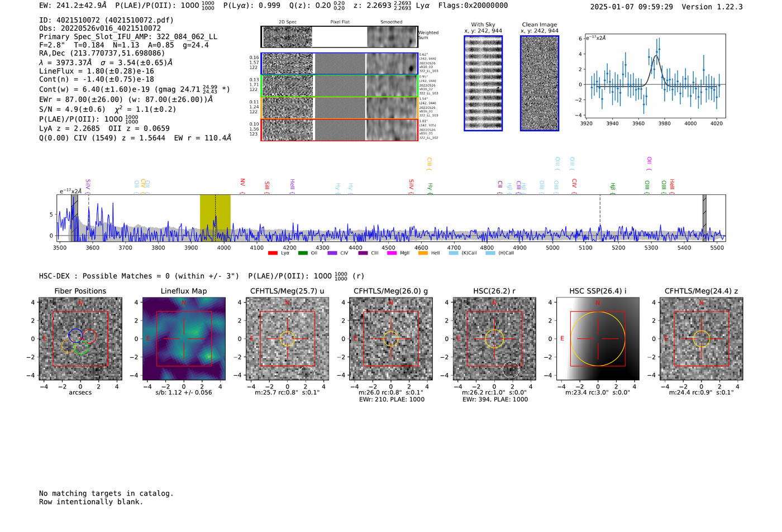The height and width of the screenshot is (532, 782).
Task: Select the magenta MgII legend swatch
Action: click(392, 253)
